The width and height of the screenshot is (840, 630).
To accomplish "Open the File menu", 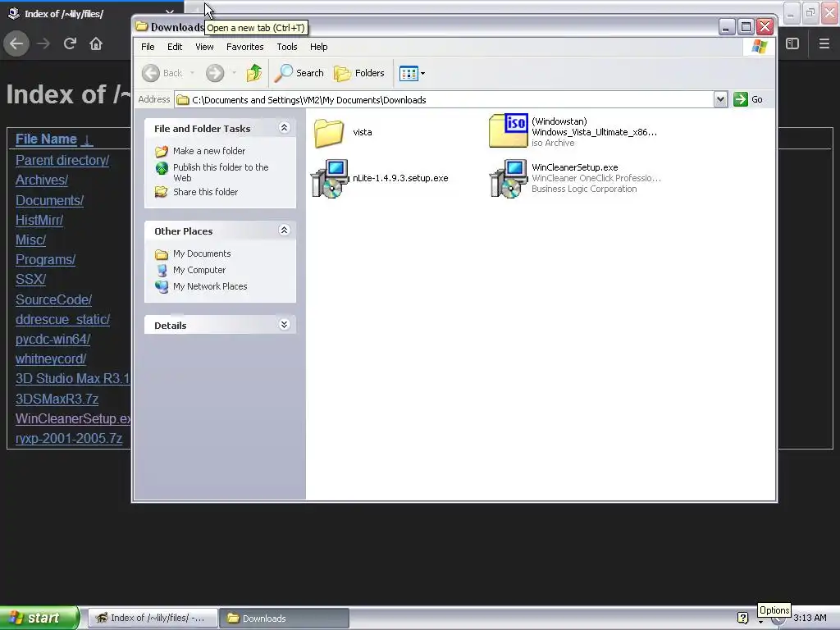I will [148, 47].
